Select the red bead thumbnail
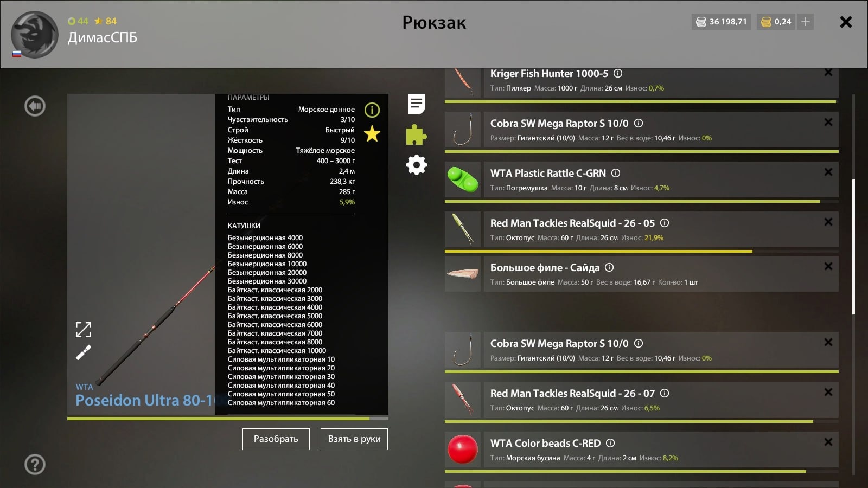The width and height of the screenshot is (868, 488). (463, 450)
